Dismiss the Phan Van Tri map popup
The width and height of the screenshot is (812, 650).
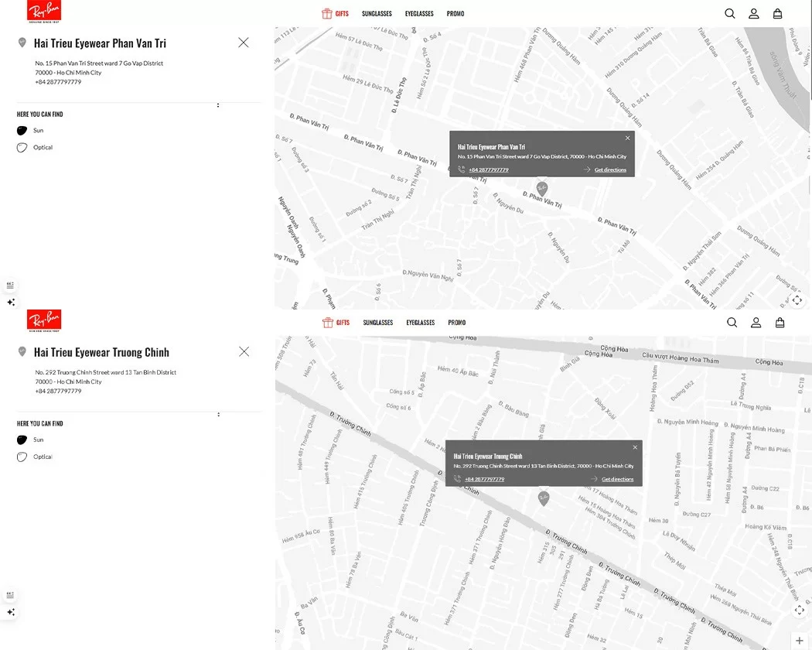(627, 138)
